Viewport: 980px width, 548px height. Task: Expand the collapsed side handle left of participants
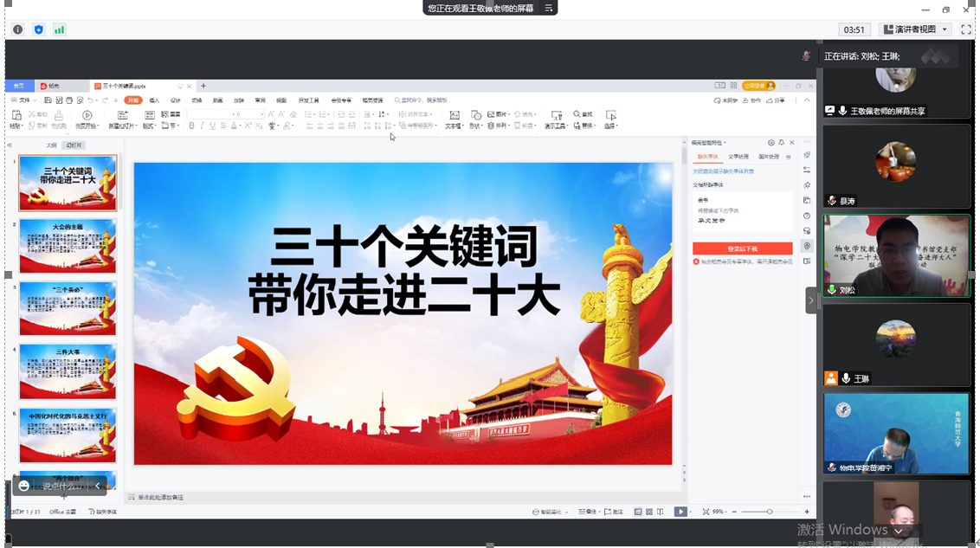[810, 300]
